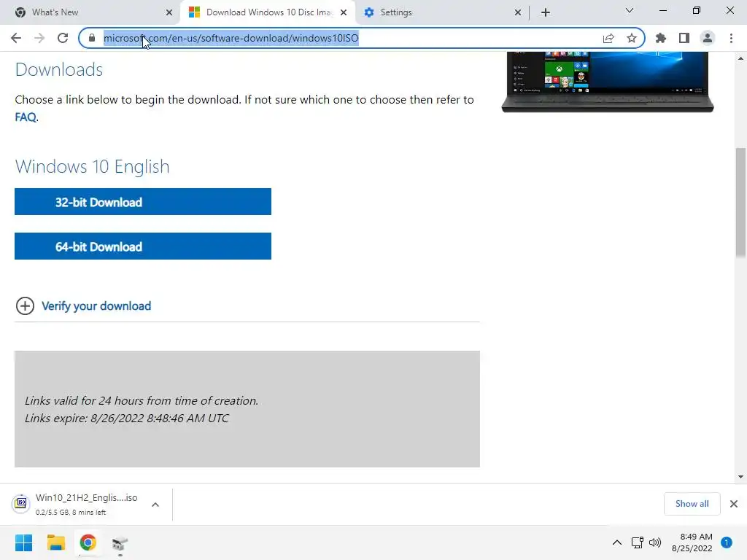Click the Windows 10 laptop image
The width and height of the screenshot is (747, 560).
pyautogui.click(x=608, y=82)
